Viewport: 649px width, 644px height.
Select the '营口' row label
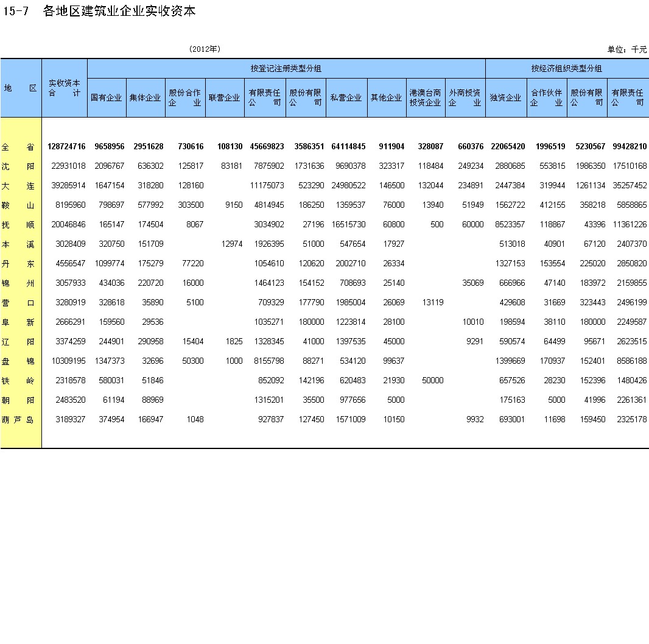coord(18,303)
